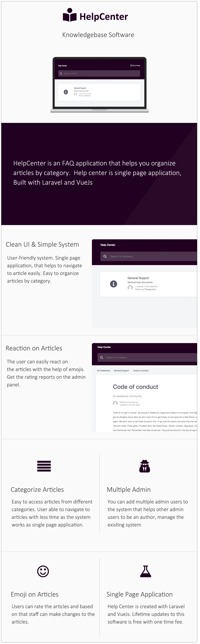Click Single Page Application heading
The image size is (200, 644).
pos(140,594)
